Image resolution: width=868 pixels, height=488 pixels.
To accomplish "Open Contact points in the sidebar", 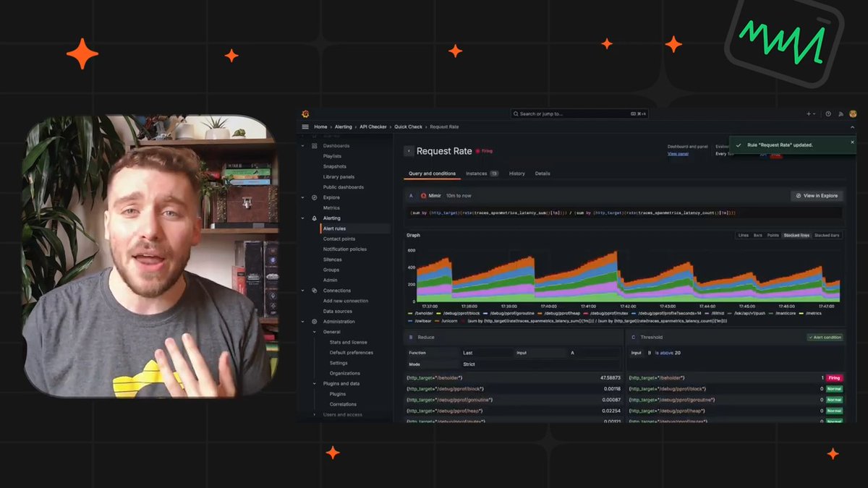I will [339, 239].
